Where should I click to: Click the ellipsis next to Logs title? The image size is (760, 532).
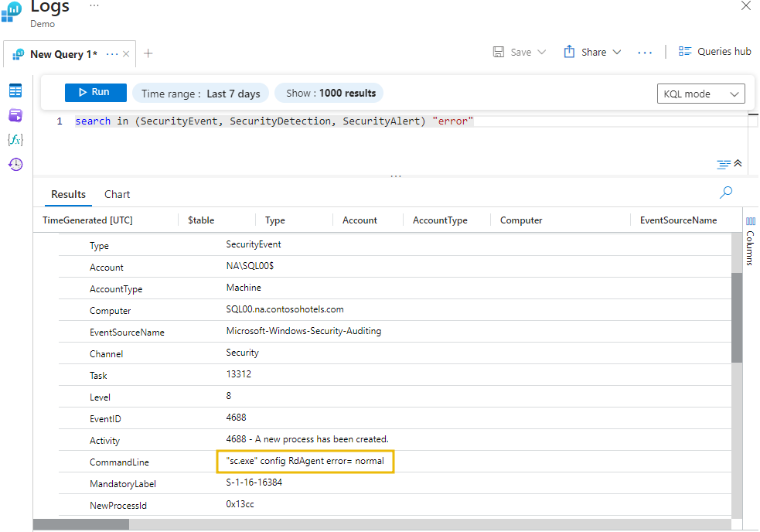tap(94, 6)
